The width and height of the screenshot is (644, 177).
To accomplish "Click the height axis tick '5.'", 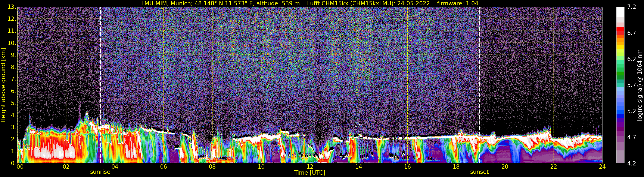I will point(13,103).
